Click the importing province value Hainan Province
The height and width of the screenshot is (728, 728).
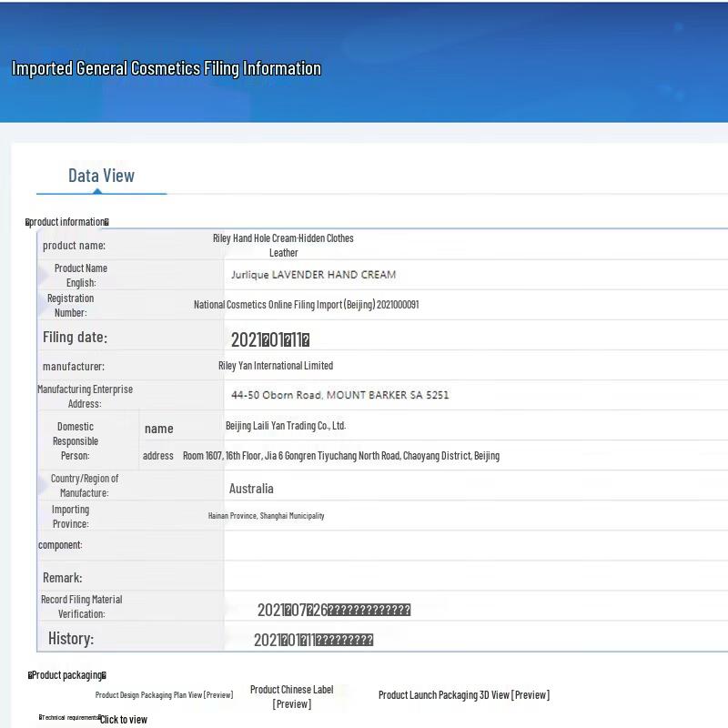point(266,516)
